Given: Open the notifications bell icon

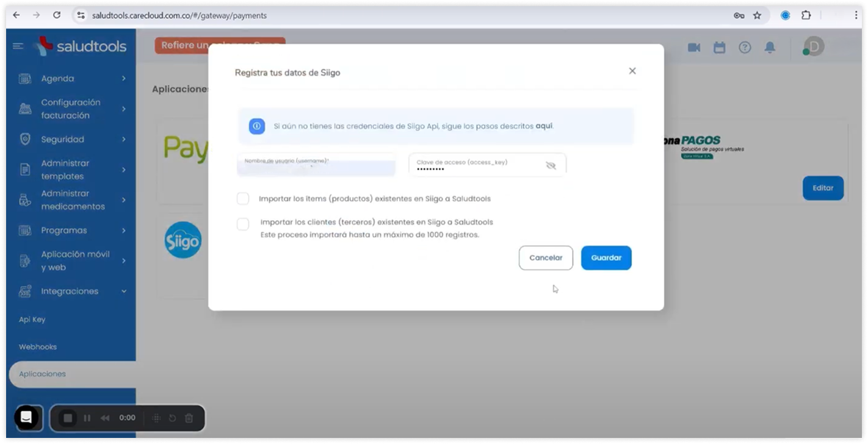Looking at the screenshot, I should [x=770, y=47].
